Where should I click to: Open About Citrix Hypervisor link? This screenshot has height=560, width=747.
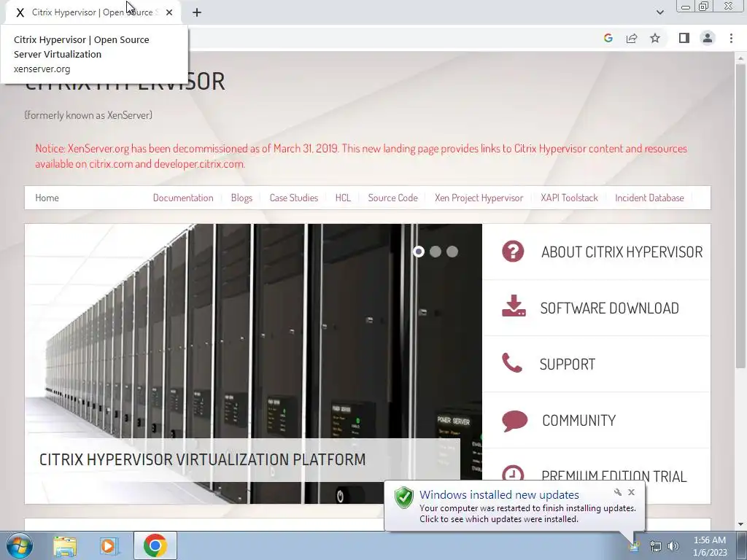click(622, 252)
